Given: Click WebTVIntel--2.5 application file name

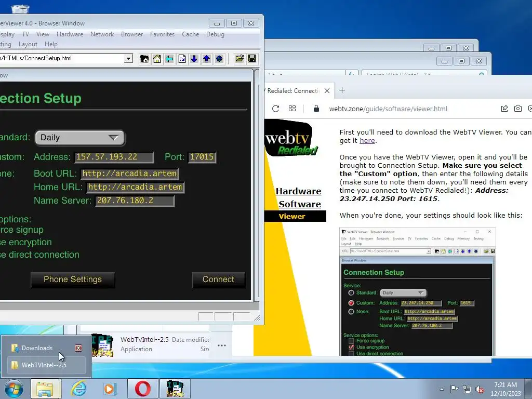Looking at the screenshot, I should (144, 340).
